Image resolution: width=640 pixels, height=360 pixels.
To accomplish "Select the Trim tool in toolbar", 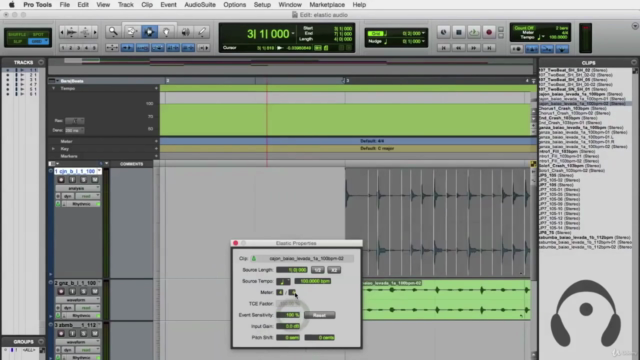I will click(132, 32).
